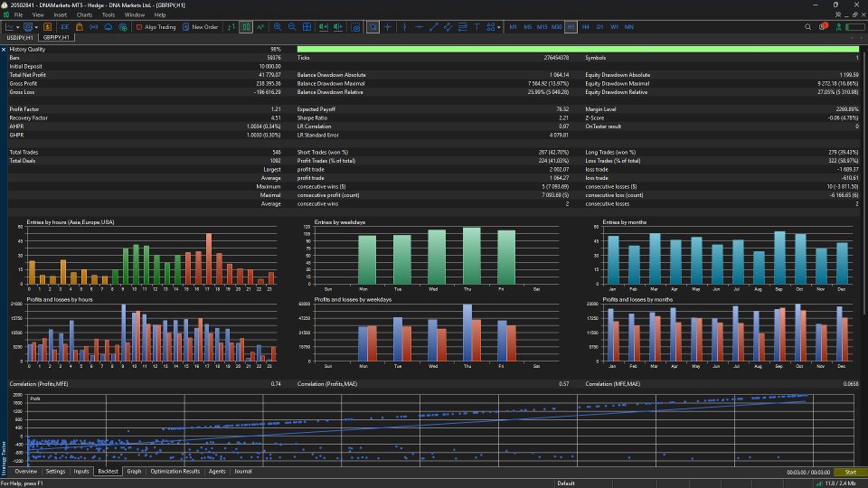Screen dimensions: 868x488
Task: Select the M15 timeframe
Action: point(542,27)
